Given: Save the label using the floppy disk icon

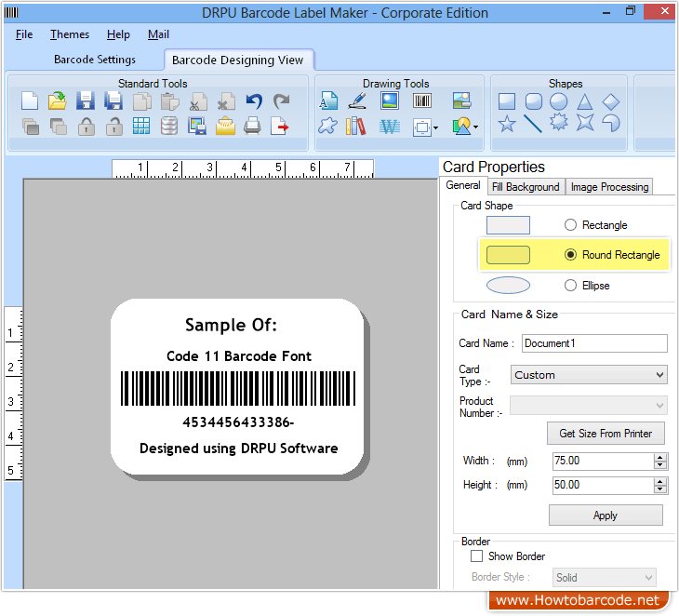Looking at the screenshot, I should pos(86,100).
